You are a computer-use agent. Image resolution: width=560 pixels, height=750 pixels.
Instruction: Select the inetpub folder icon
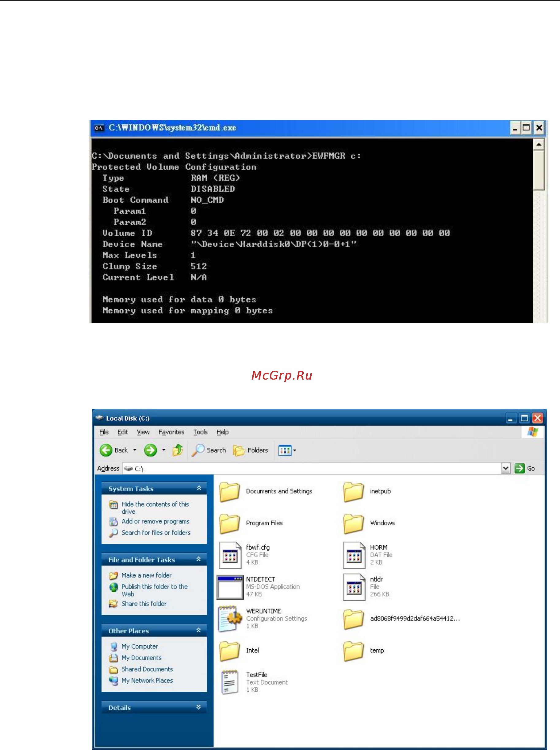click(x=353, y=492)
